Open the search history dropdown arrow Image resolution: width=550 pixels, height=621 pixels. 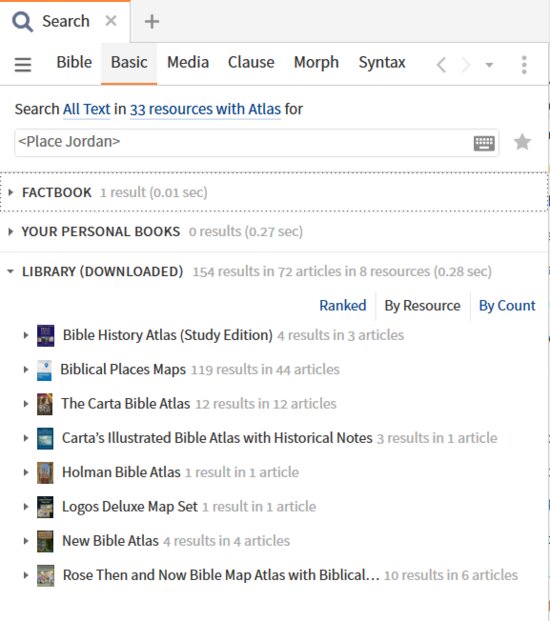[x=489, y=65]
